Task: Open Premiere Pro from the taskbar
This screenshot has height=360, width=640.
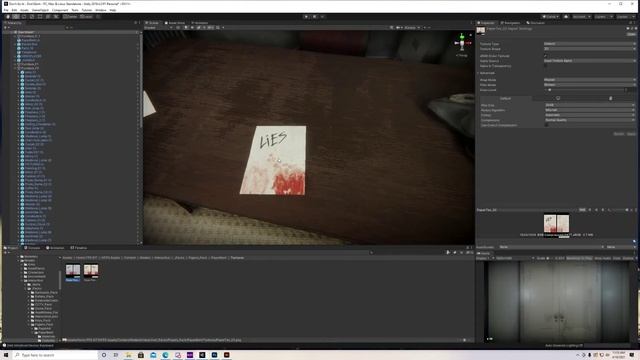Action: tap(190, 355)
